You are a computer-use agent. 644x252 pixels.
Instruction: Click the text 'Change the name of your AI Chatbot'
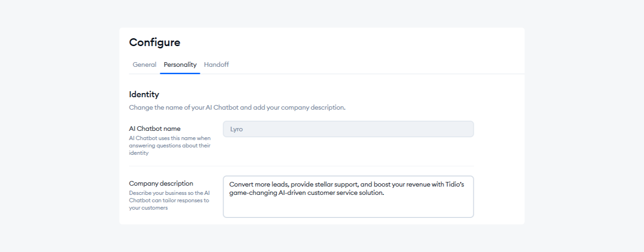coord(184,107)
